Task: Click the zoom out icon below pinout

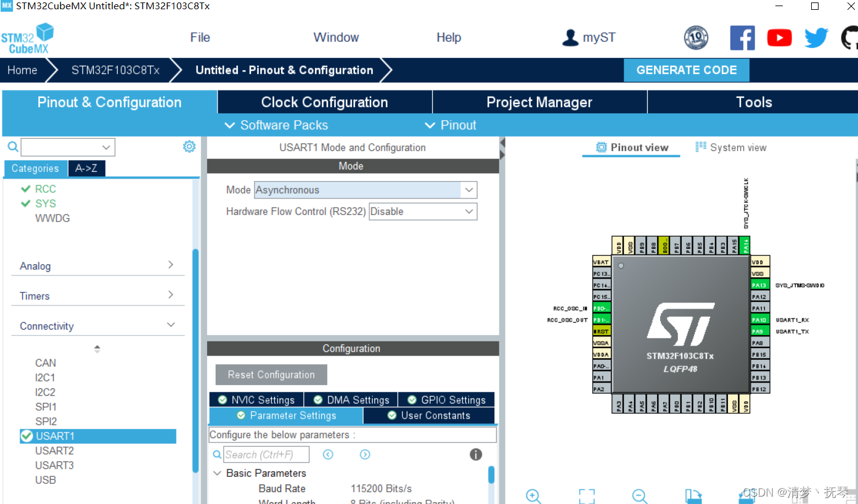Action: click(x=640, y=496)
